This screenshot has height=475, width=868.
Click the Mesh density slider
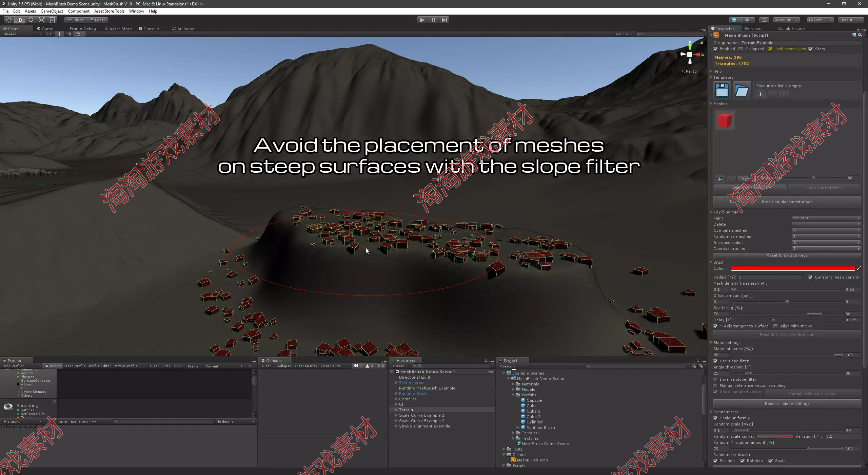787,289
